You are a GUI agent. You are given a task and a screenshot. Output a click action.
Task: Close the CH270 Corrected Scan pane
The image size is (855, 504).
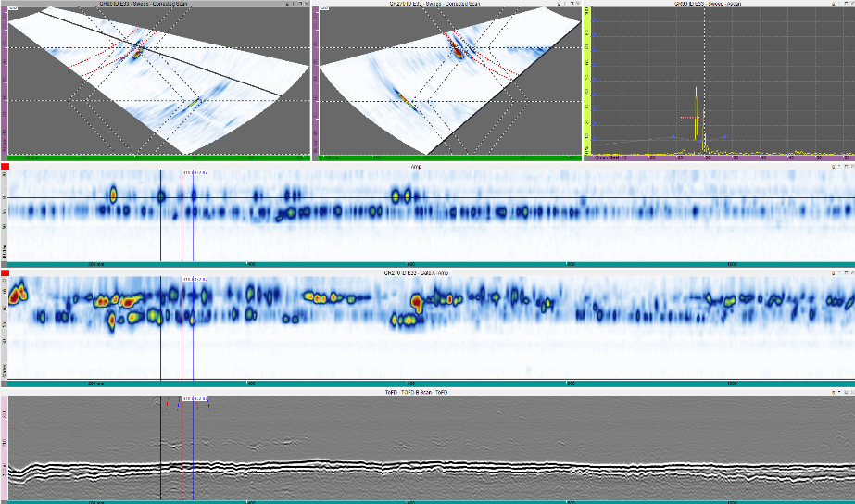[578, 4]
